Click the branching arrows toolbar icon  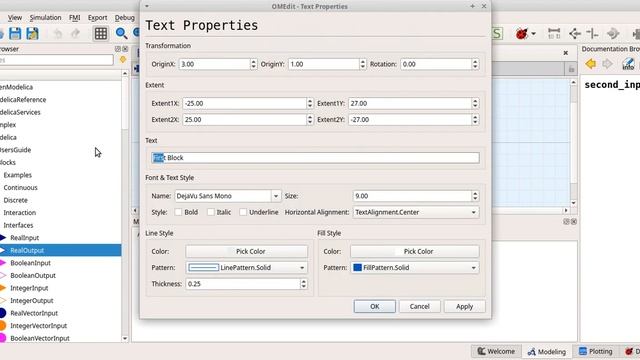coord(575,33)
